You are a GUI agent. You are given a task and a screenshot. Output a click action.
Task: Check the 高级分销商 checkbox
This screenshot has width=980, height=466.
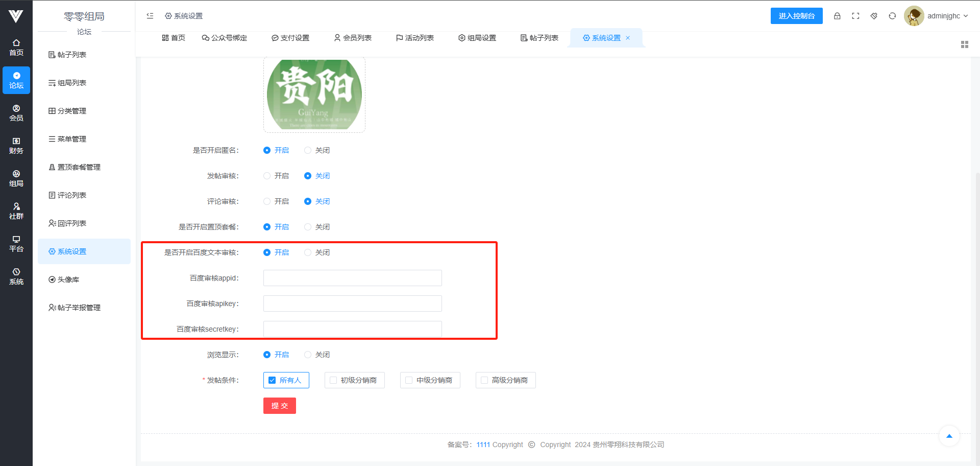(x=484, y=380)
